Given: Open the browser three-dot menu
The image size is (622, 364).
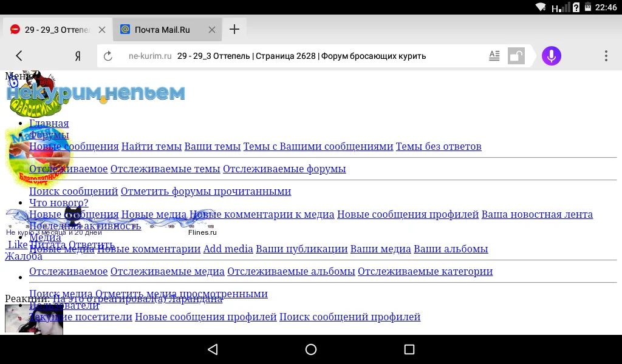Looking at the screenshot, I should (x=606, y=56).
